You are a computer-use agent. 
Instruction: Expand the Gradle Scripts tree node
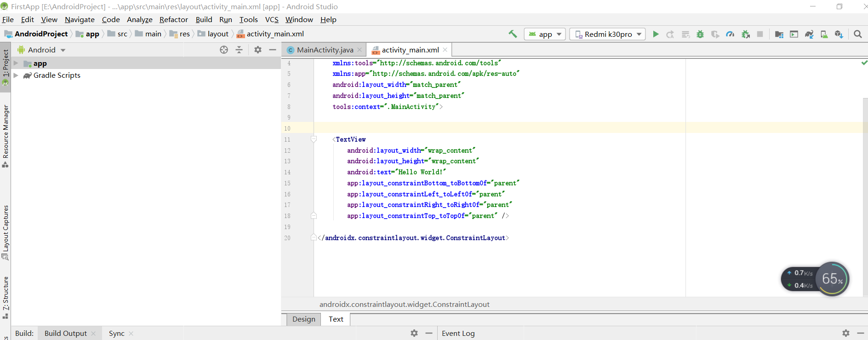[16, 75]
